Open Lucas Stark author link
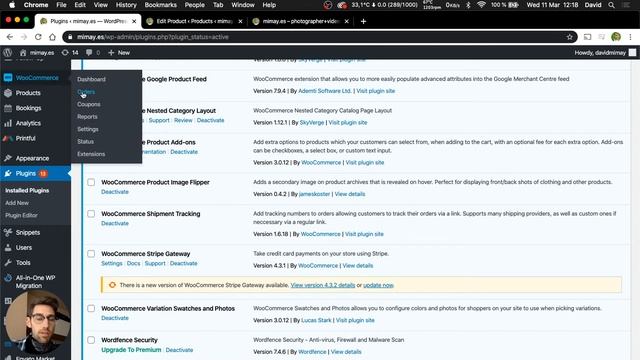Viewport: 640px width, 360px height. click(316, 320)
